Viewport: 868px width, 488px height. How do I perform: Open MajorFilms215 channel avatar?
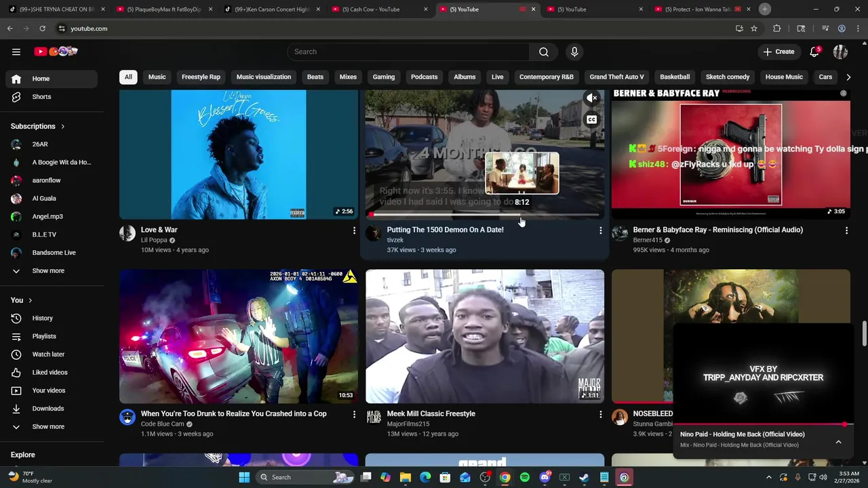[374, 418]
